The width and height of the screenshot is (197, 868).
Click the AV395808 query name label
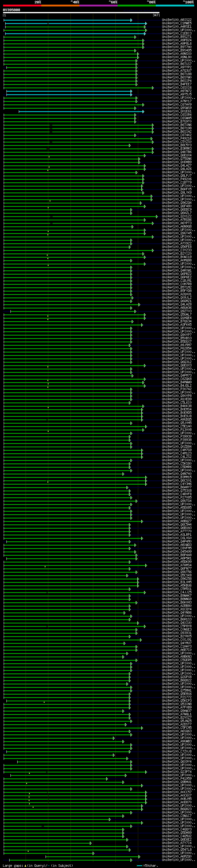tap(11, 10)
